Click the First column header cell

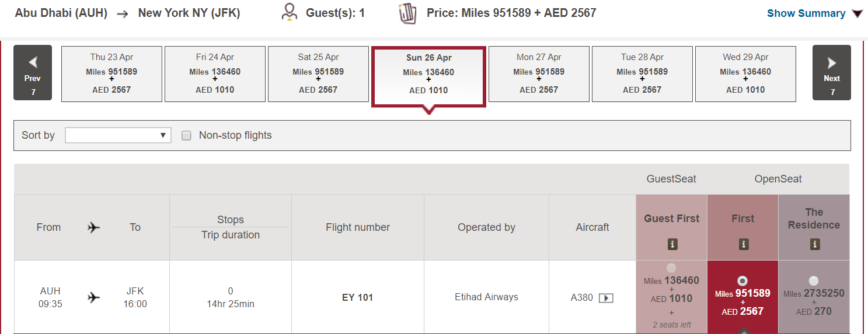pyautogui.click(x=742, y=227)
